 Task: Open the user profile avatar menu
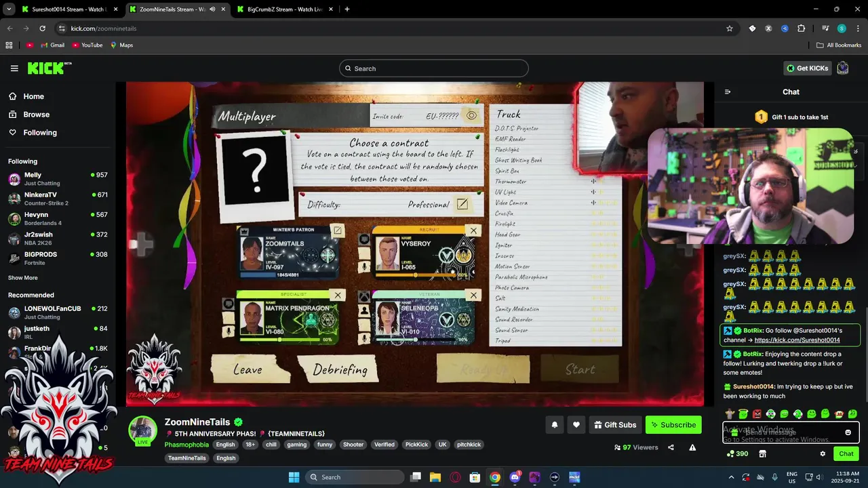click(x=843, y=68)
